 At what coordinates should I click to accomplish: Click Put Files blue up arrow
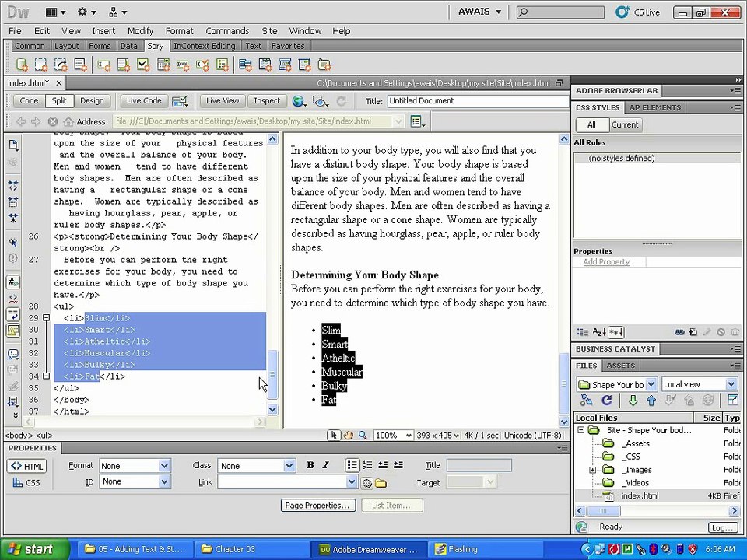tap(651, 401)
